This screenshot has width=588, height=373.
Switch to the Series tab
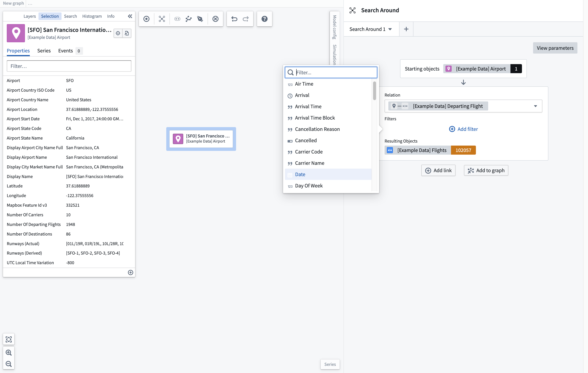44,50
